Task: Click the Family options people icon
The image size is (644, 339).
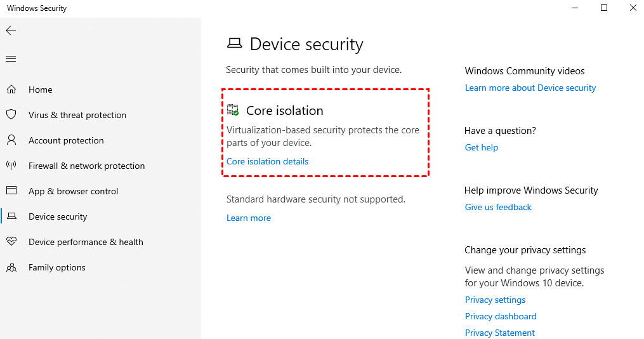Action: coord(11,267)
